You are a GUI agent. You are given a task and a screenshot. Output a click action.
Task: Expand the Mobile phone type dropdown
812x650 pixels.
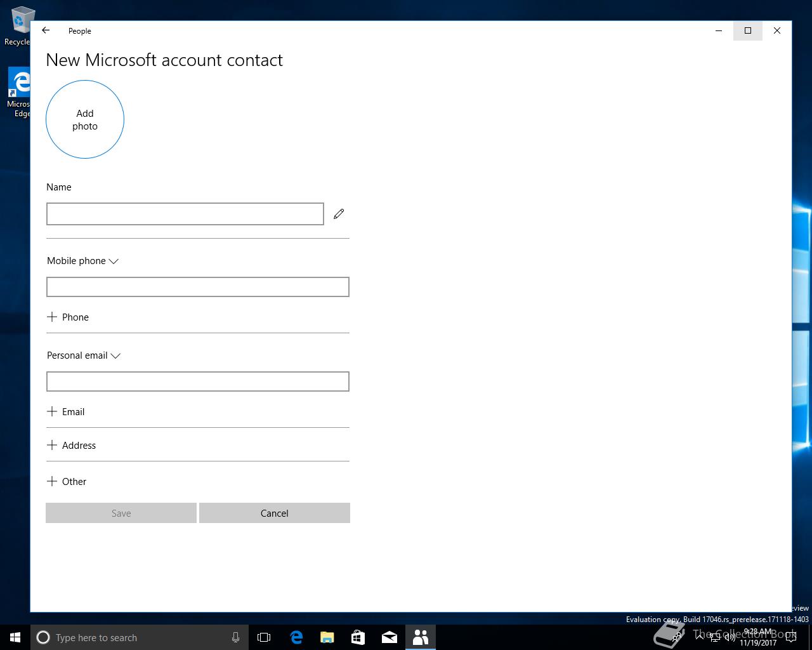point(83,261)
